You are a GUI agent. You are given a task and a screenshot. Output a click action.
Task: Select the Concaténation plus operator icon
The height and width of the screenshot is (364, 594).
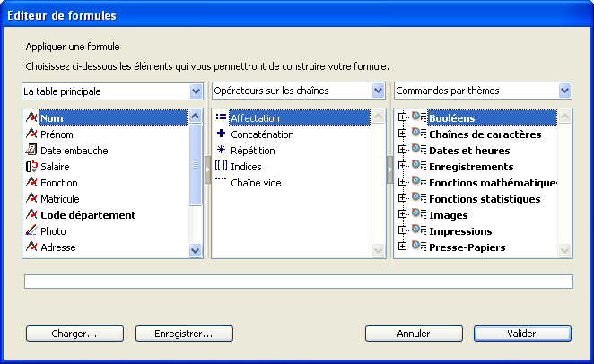tap(221, 134)
